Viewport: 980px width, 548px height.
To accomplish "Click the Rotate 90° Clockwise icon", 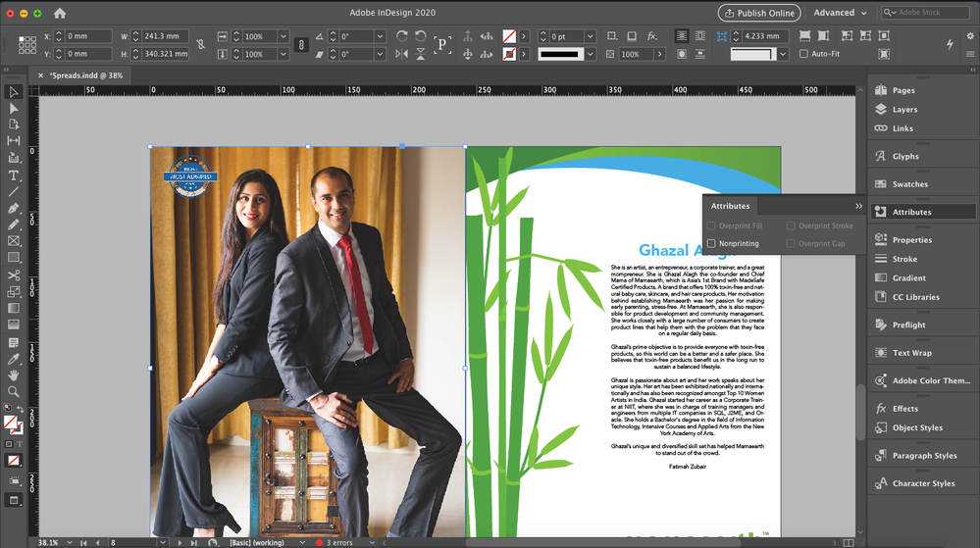I will (401, 36).
